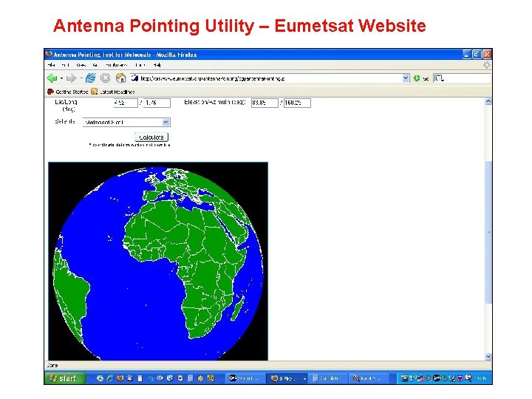Click the elevation result field
Image resolution: width=532 pixels, height=399 pixels.
click(265, 103)
